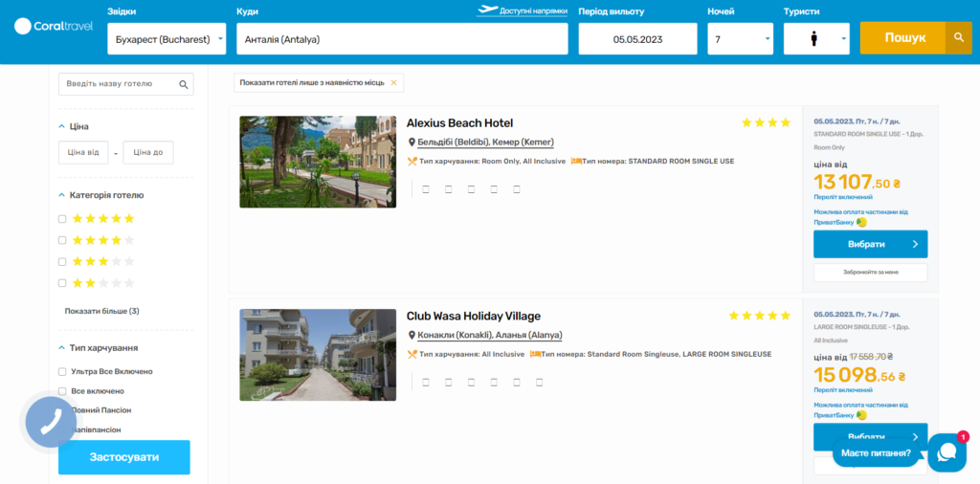Tick the two-star hotel category checkbox

point(62,283)
